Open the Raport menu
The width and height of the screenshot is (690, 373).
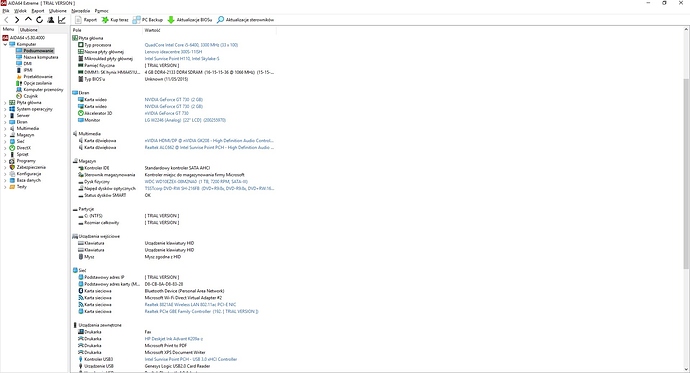point(38,11)
